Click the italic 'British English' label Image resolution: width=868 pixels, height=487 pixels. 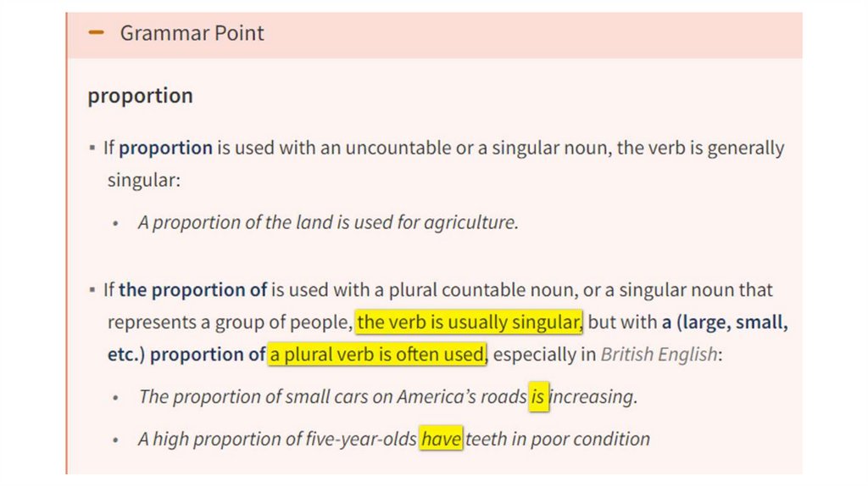(x=659, y=354)
